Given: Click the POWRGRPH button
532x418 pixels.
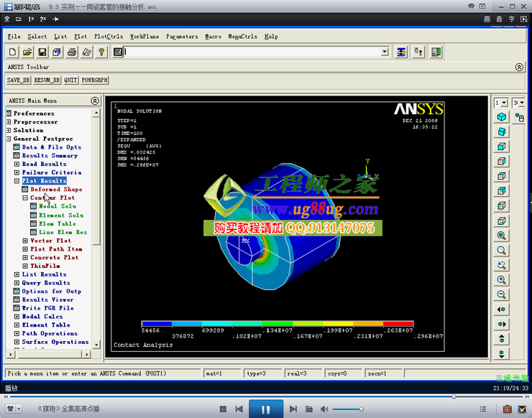Looking at the screenshot, I should [95, 80].
